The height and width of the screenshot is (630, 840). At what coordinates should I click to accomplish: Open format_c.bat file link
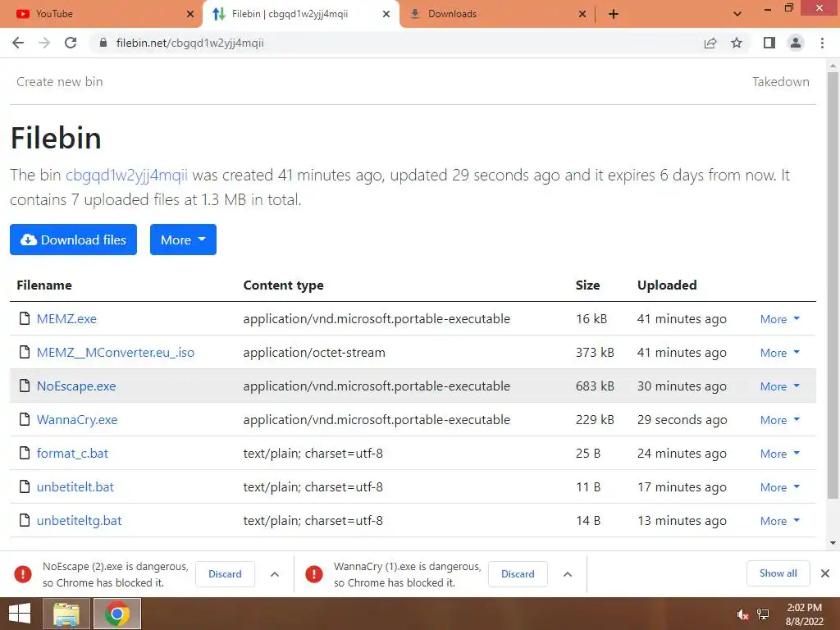(72, 453)
